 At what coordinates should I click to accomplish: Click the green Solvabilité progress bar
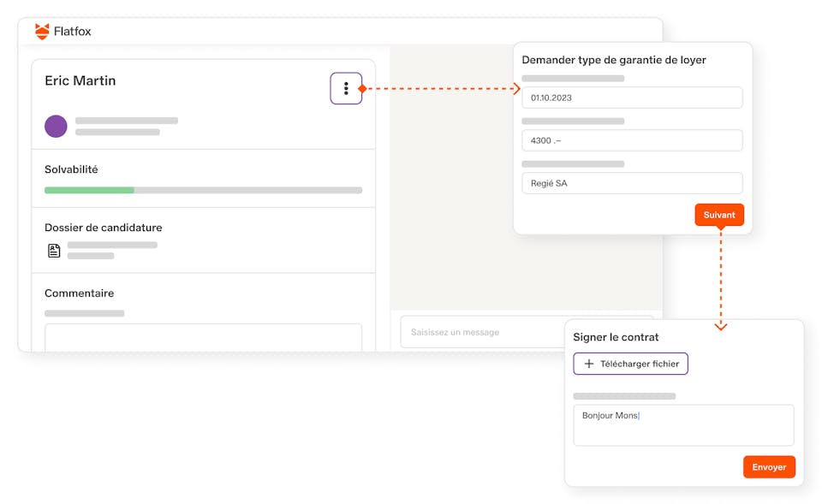pos(89,190)
